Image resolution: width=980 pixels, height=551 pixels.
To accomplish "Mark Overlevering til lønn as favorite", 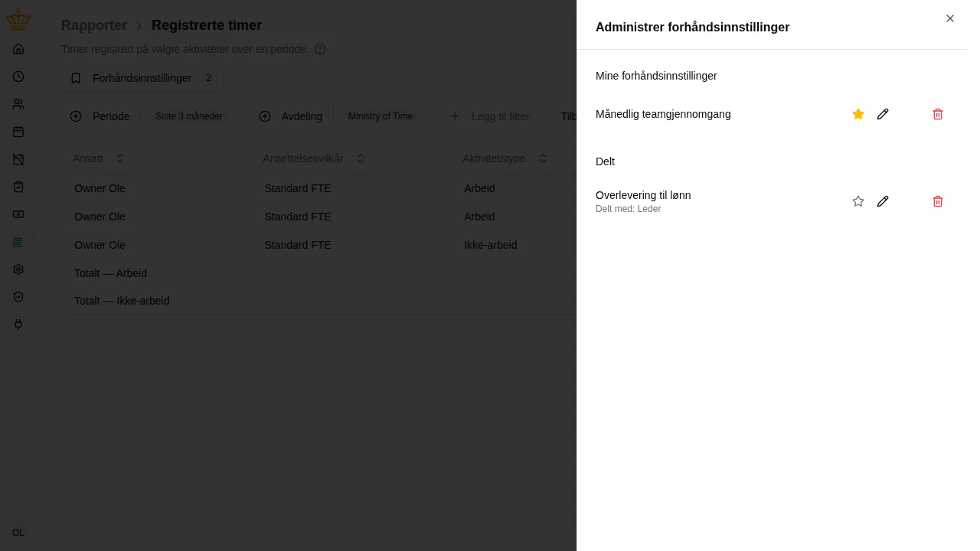I will pos(858,201).
